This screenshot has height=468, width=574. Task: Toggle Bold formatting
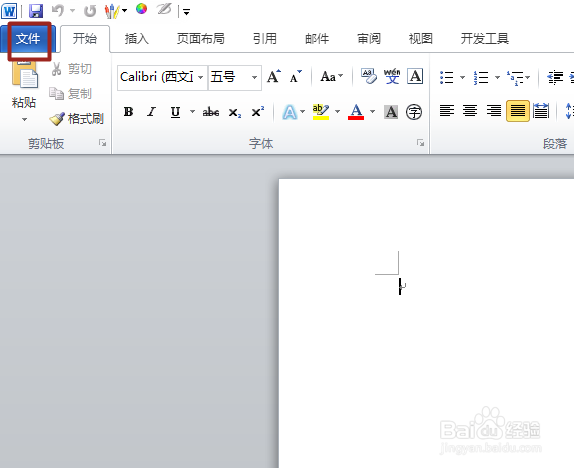pos(128,112)
